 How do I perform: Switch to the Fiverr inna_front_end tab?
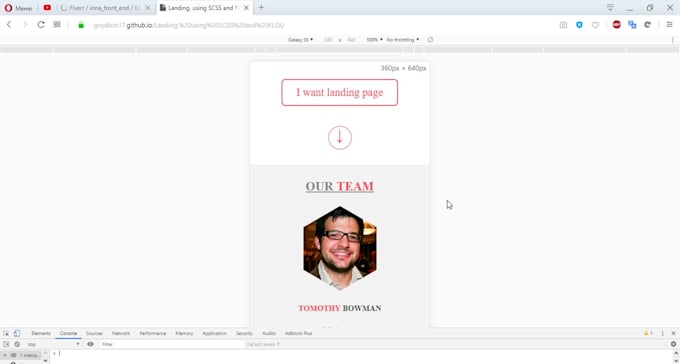(x=105, y=8)
